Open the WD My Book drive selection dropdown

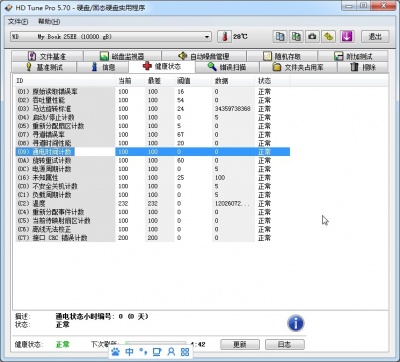[111, 37]
